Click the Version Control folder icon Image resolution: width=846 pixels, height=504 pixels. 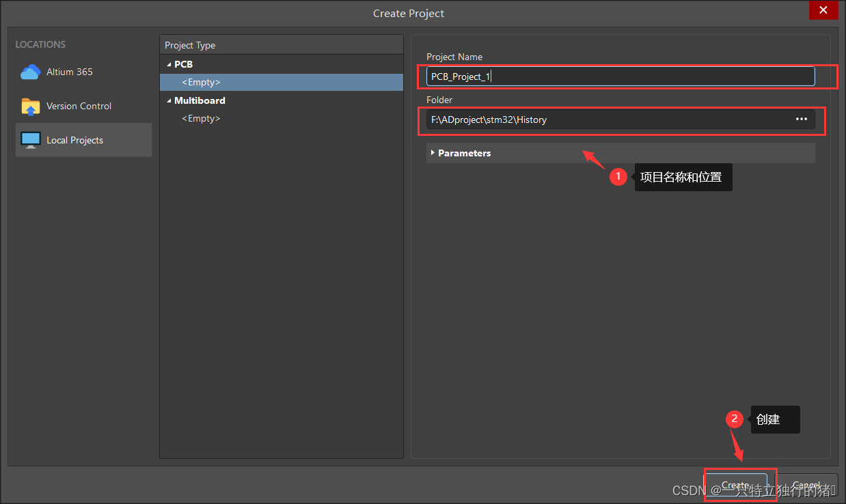pyautogui.click(x=31, y=106)
